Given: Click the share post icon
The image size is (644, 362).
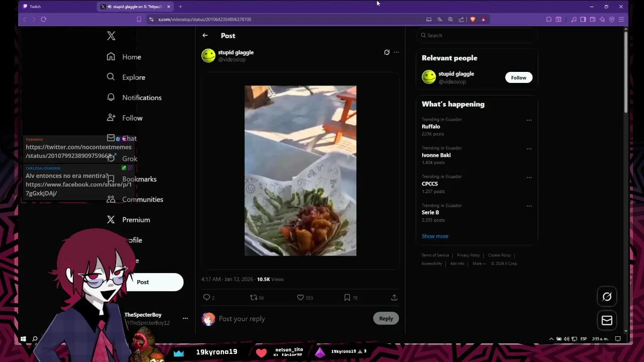Looking at the screenshot, I should [394, 298].
